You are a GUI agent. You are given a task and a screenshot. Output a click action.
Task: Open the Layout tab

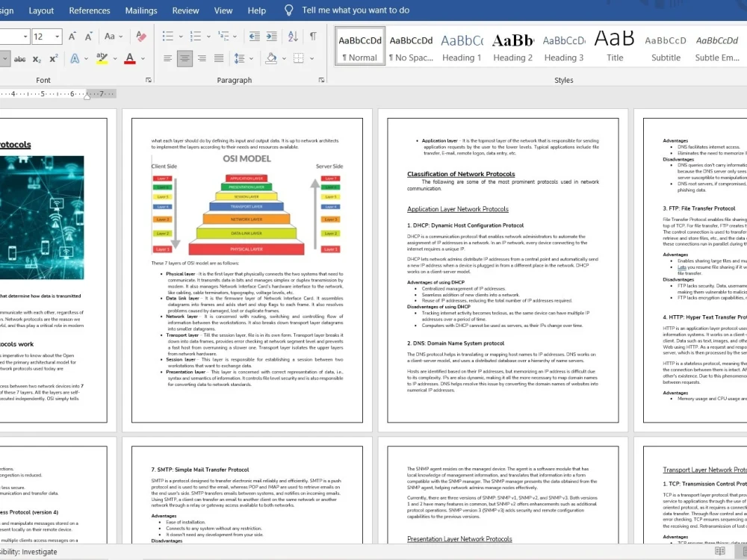pos(41,10)
